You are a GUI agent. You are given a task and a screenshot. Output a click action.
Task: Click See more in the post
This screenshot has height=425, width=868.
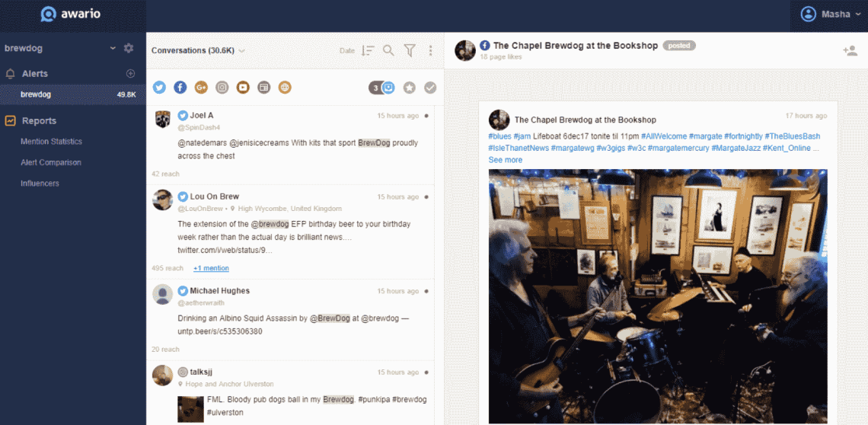(505, 160)
